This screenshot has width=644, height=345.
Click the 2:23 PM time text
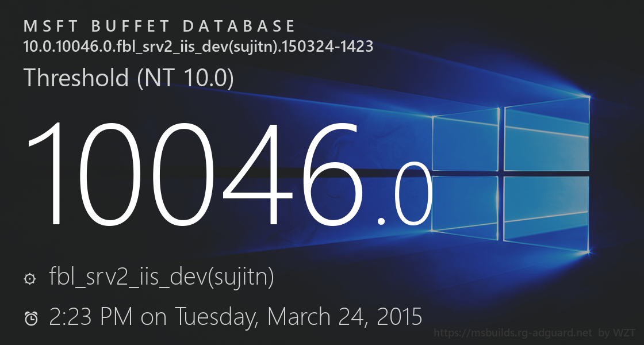pyautogui.click(x=91, y=317)
